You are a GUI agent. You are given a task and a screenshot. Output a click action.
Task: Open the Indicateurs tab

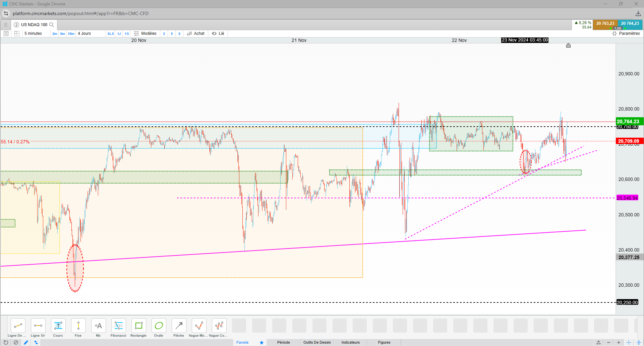pos(351,342)
